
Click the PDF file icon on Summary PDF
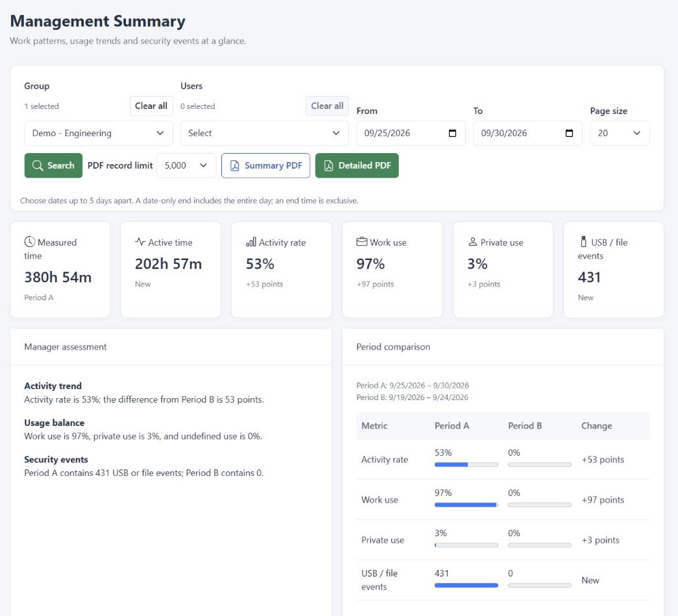[234, 165]
